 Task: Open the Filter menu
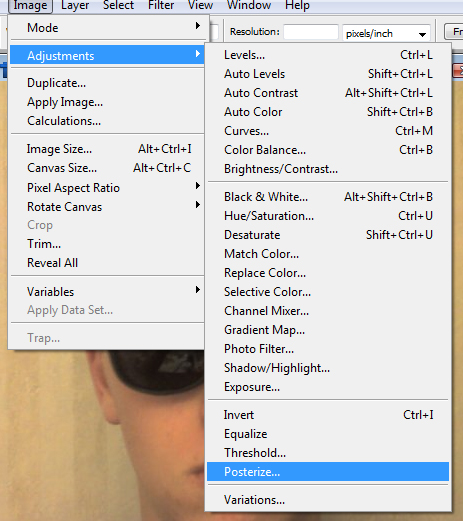coord(161,5)
